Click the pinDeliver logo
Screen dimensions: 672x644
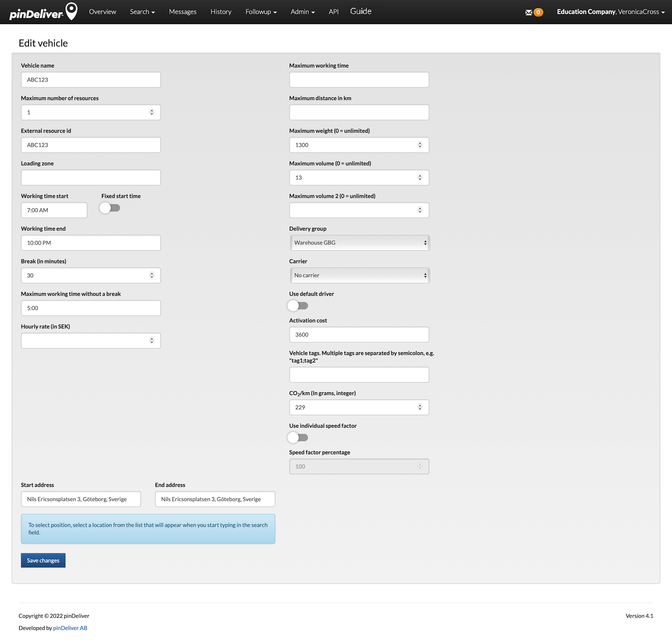coord(43,12)
